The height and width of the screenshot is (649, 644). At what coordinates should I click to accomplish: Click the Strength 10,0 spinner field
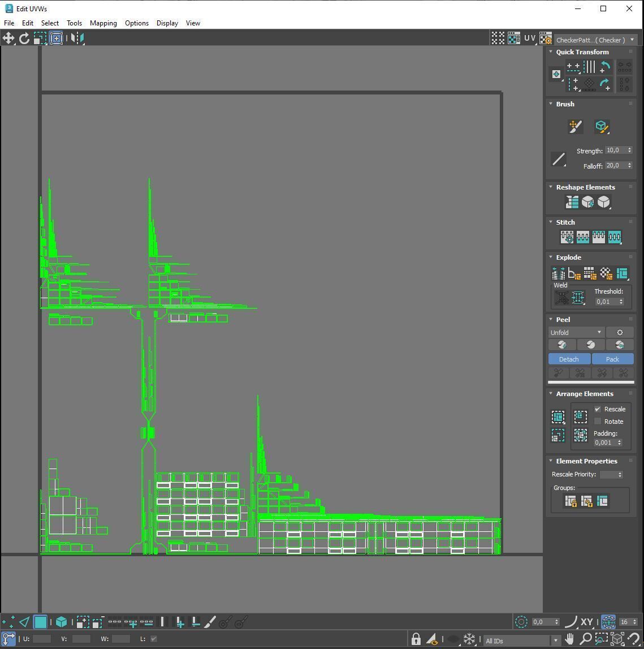coord(619,151)
